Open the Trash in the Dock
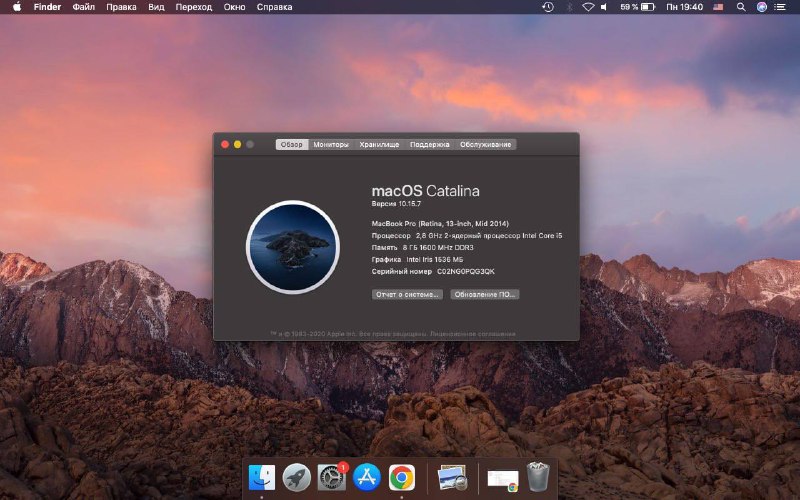Viewport: 800px width, 500px height. click(538, 477)
